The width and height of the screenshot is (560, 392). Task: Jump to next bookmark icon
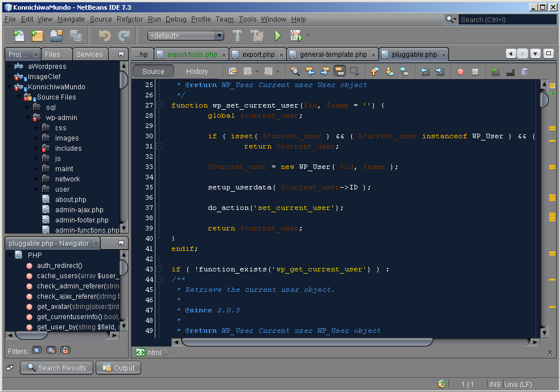(x=389, y=72)
